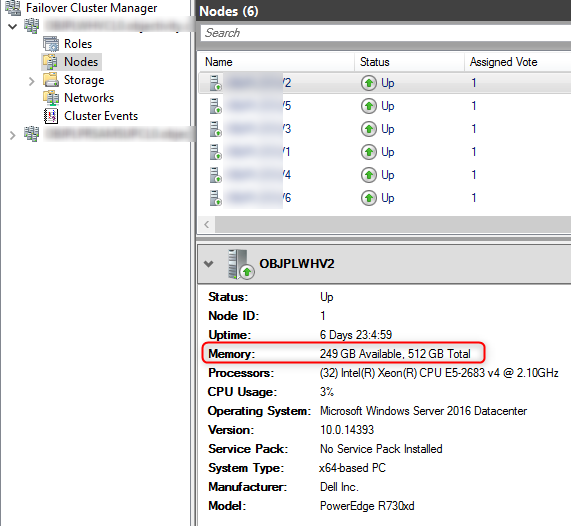Click Up status icon for node ending 6
Viewport: 571px width, 526px height.
[x=369, y=198]
